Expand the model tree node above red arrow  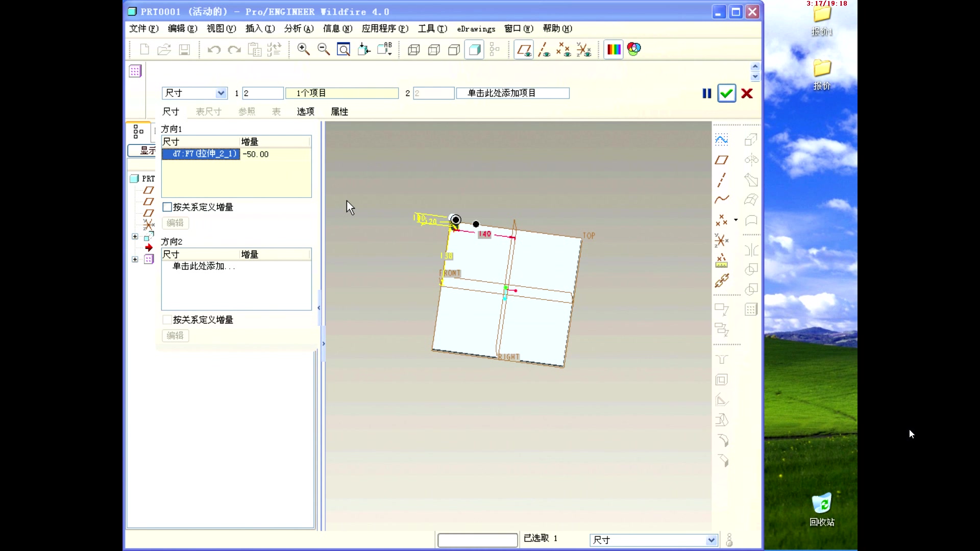click(x=135, y=237)
